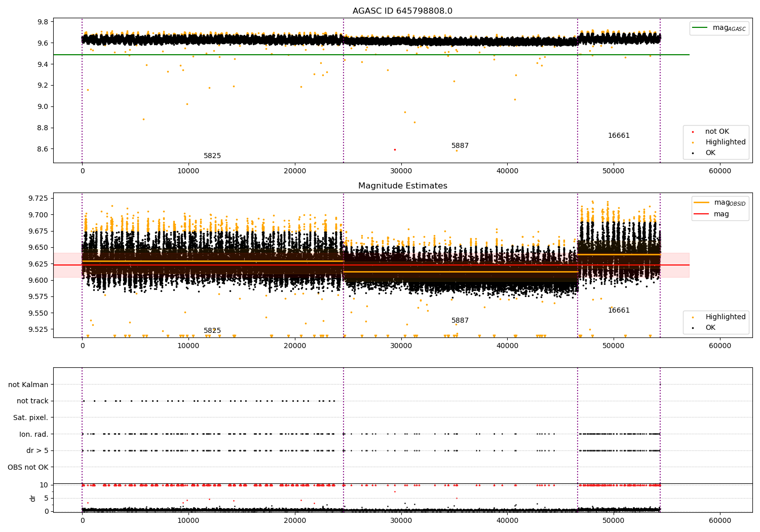
Task: Click the dr tick label "5" in bottom plot
Action: click(x=46, y=499)
